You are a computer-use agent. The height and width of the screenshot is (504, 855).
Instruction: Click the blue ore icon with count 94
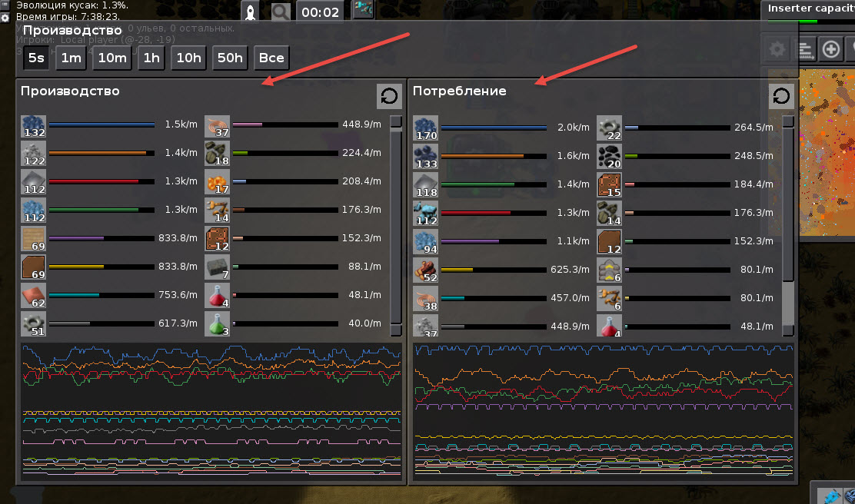tap(425, 243)
